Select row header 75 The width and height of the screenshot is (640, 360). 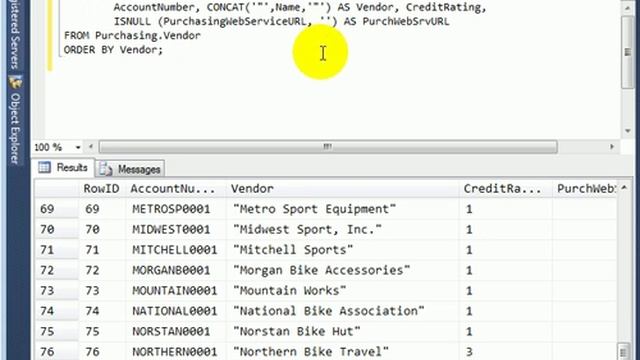click(x=57, y=331)
